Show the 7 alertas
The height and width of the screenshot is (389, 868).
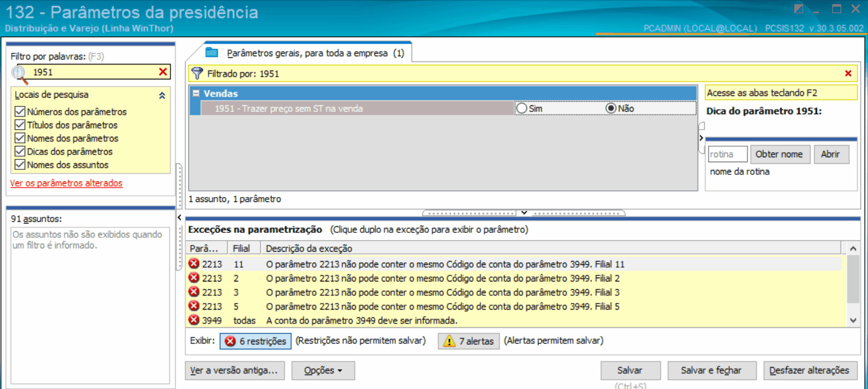coord(469,342)
